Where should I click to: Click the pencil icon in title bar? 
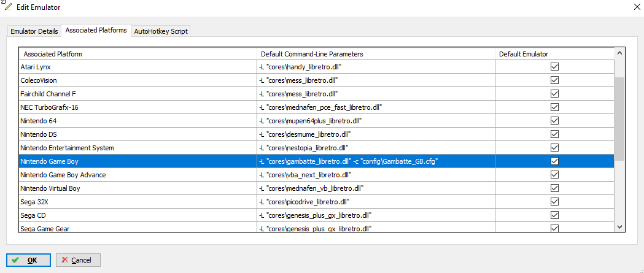8,7
